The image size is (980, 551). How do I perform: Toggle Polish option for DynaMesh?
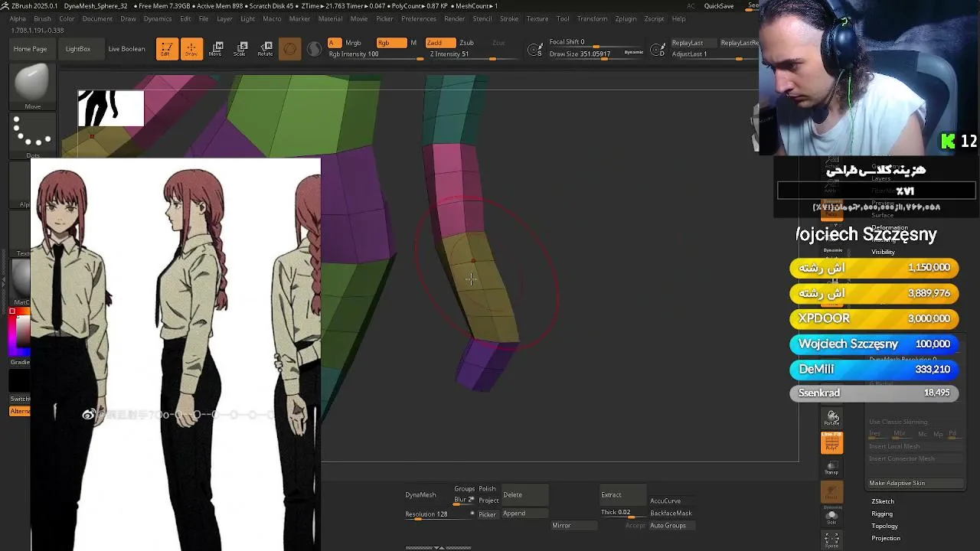point(487,489)
